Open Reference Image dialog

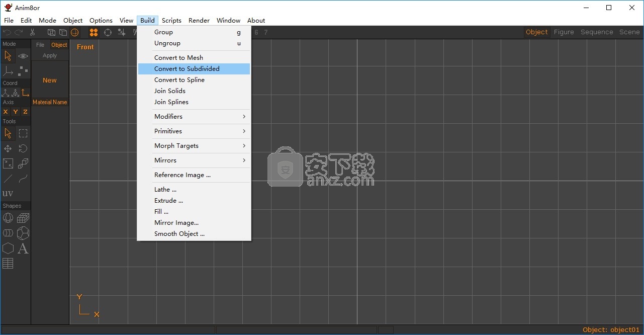point(194,175)
